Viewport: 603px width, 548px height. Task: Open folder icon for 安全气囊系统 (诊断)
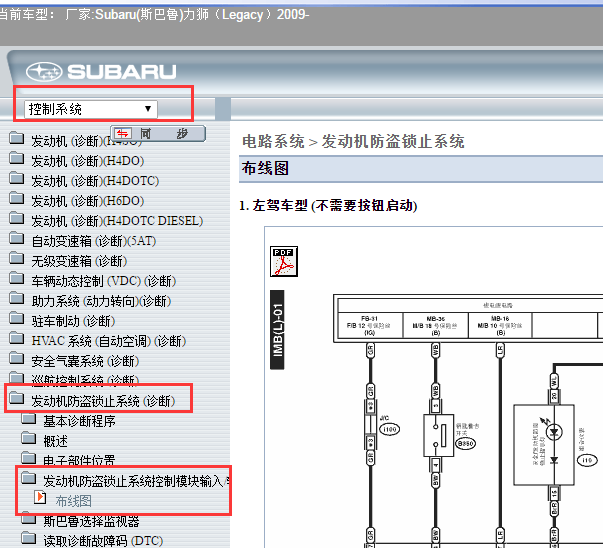(x=17, y=358)
